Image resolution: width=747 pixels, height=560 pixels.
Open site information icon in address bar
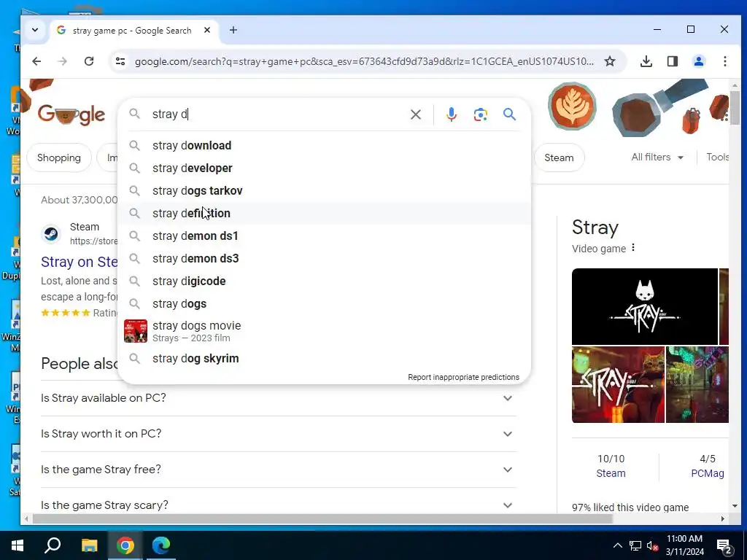[x=120, y=61]
